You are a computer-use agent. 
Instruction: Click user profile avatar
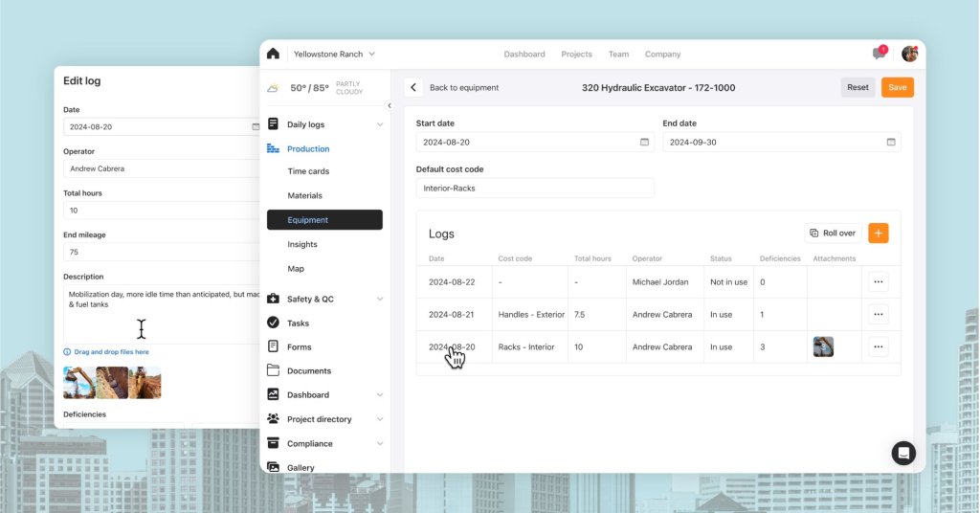pos(909,54)
